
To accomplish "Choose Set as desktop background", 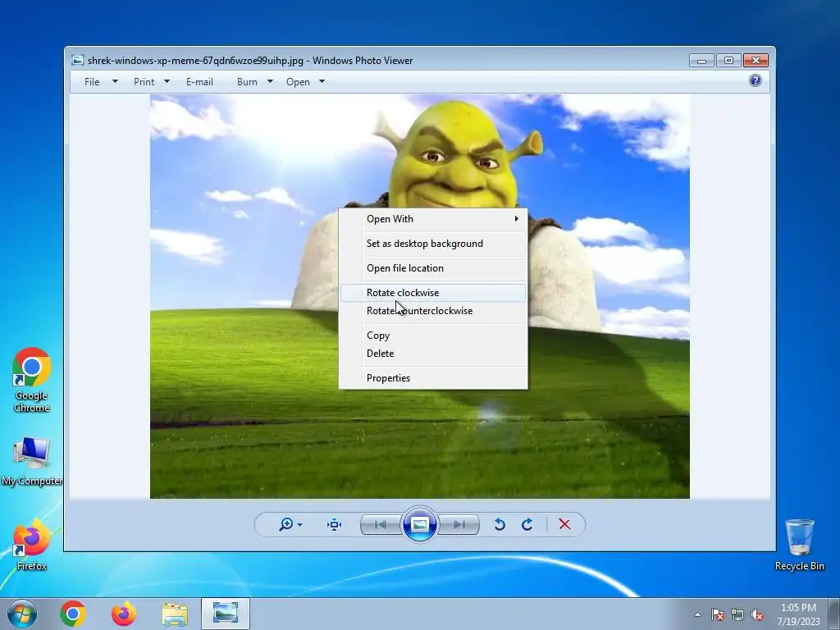I will click(433, 243).
